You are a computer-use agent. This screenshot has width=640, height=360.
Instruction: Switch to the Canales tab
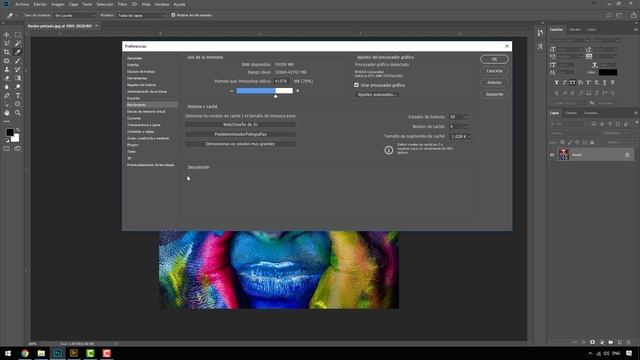point(571,113)
